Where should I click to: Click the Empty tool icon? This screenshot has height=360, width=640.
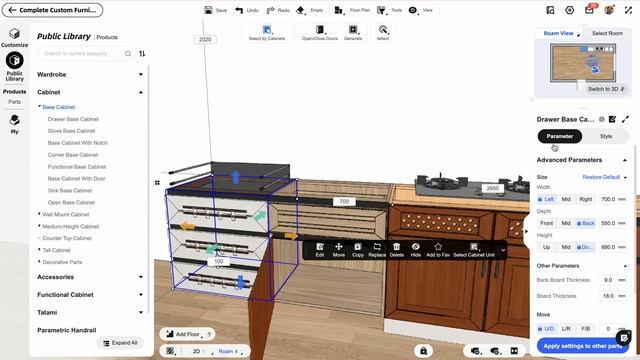click(x=300, y=10)
